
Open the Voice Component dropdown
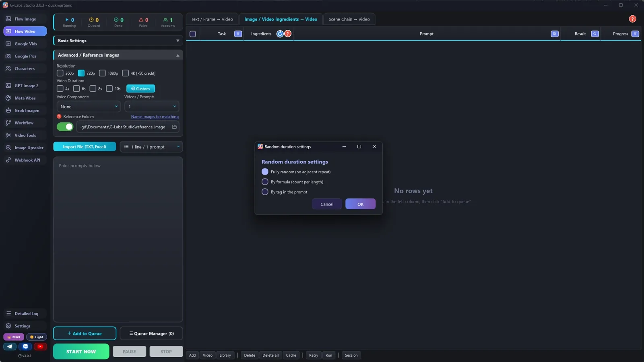(89, 107)
